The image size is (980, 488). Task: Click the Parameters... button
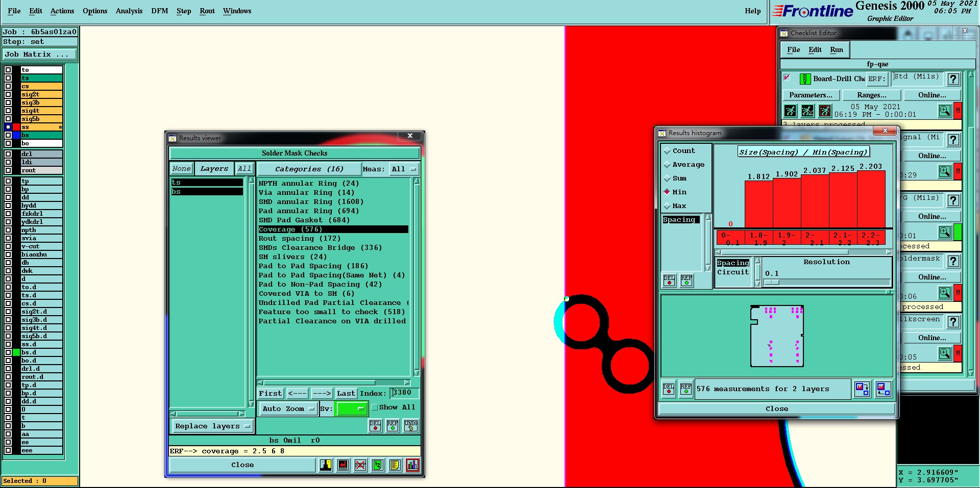pos(811,95)
